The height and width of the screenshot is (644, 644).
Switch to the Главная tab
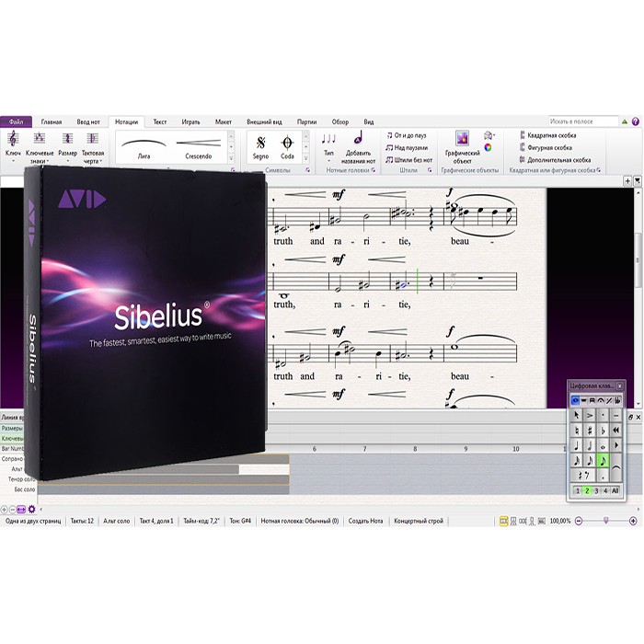pyautogui.click(x=52, y=122)
